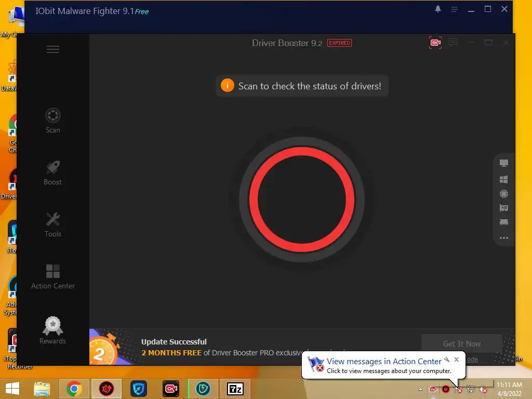Click the muted volume icon in system tray
The image size is (532, 399).
tap(483, 389)
